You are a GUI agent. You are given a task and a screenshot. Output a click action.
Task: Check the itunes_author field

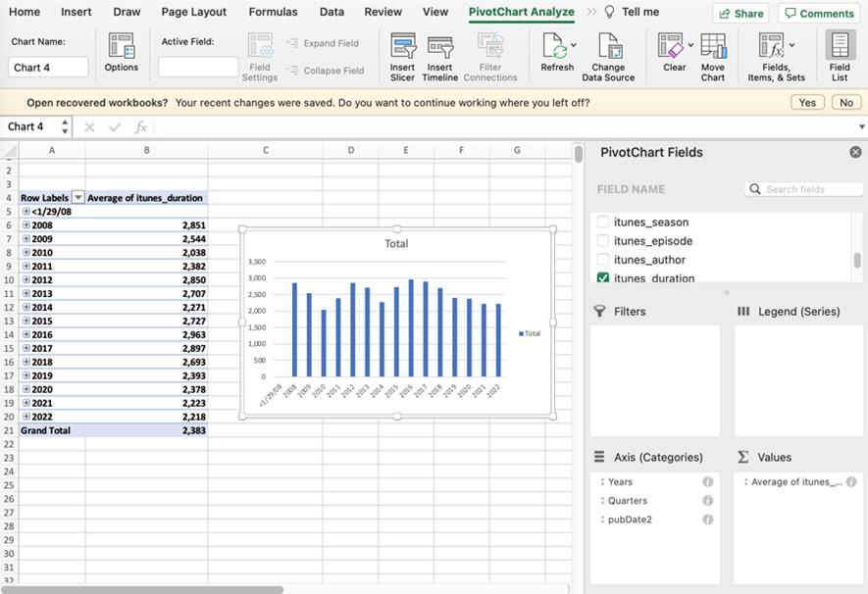point(603,260)
